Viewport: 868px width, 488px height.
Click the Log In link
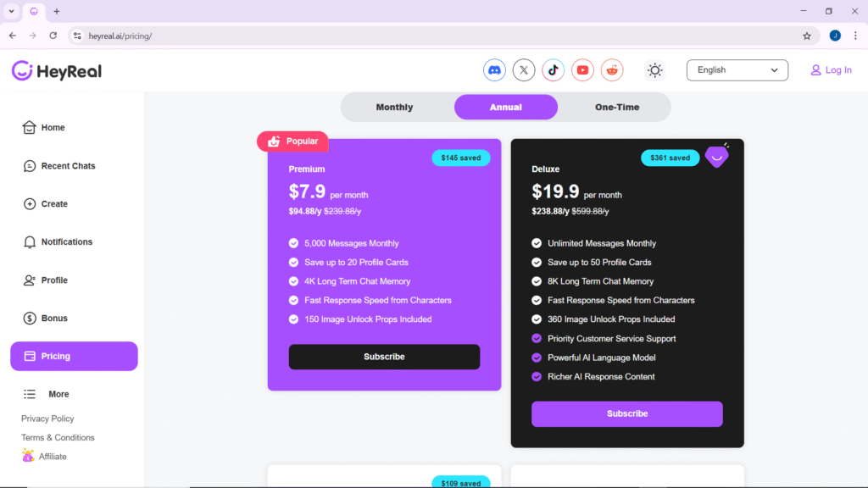pyautogui.click(x=831, y=70)
